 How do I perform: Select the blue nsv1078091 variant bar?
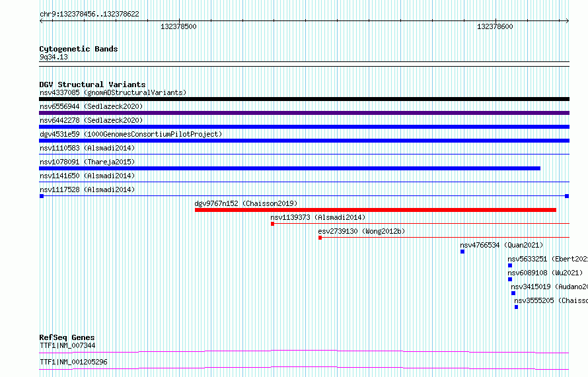pos(289,168)
